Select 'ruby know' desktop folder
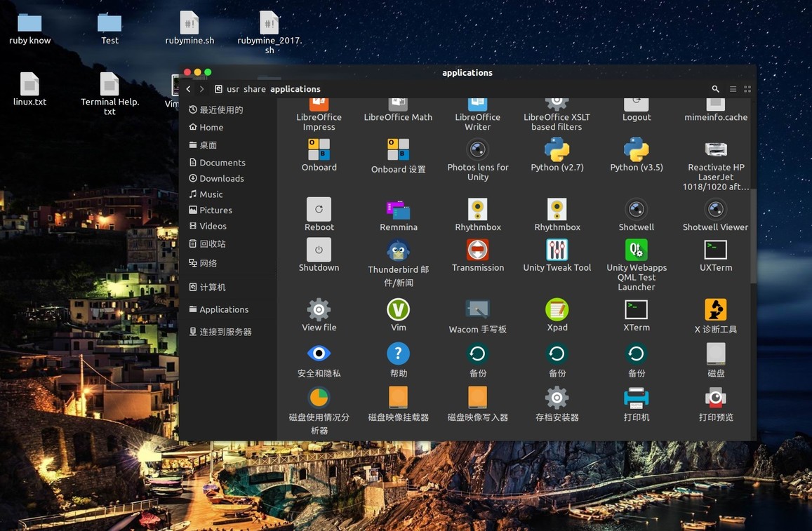This screenshot has height=531, width=812. click(x=29, y=29)
